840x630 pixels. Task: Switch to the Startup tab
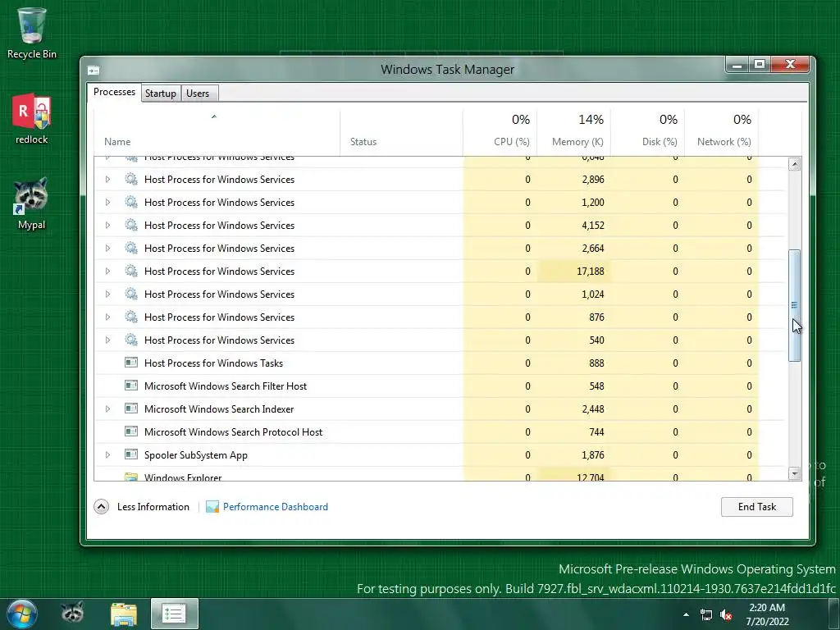(x=161, y=94)
